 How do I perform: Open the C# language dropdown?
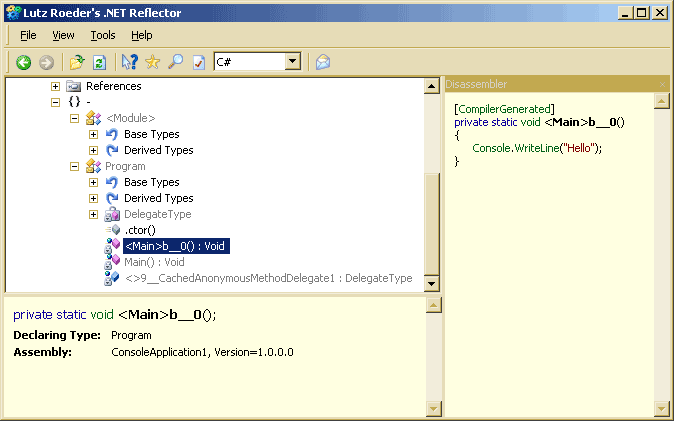pyautogui.click(x=292, y=62)
